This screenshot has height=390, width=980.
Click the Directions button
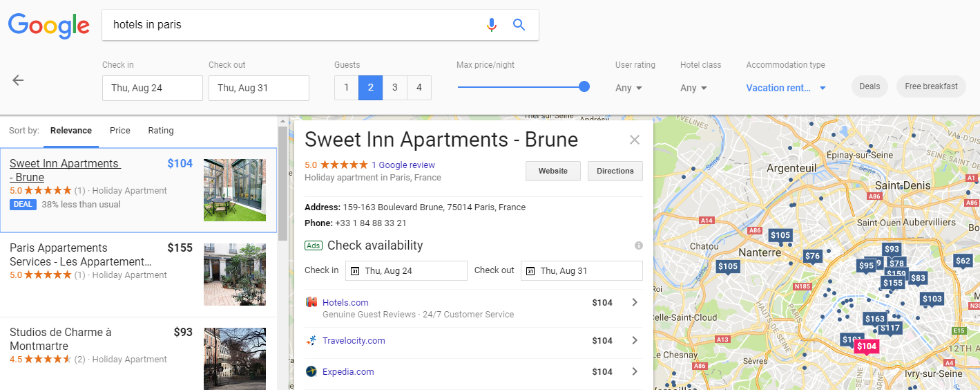615,171
